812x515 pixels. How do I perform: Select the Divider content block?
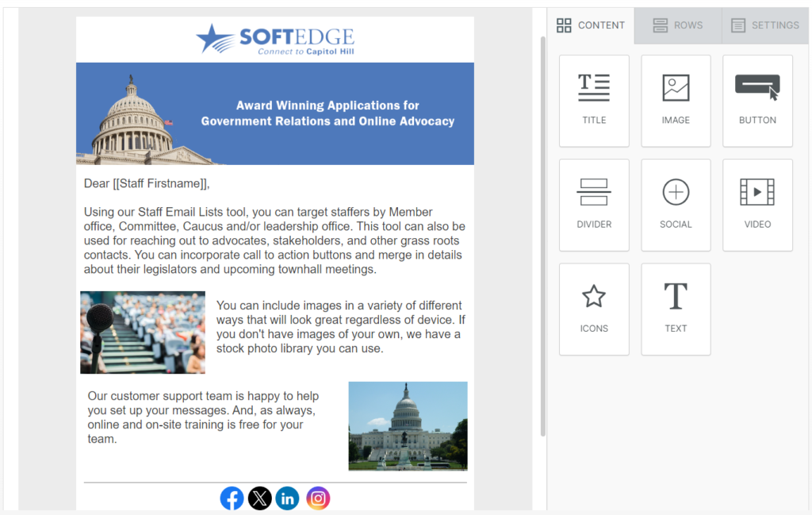pos(594,206)
